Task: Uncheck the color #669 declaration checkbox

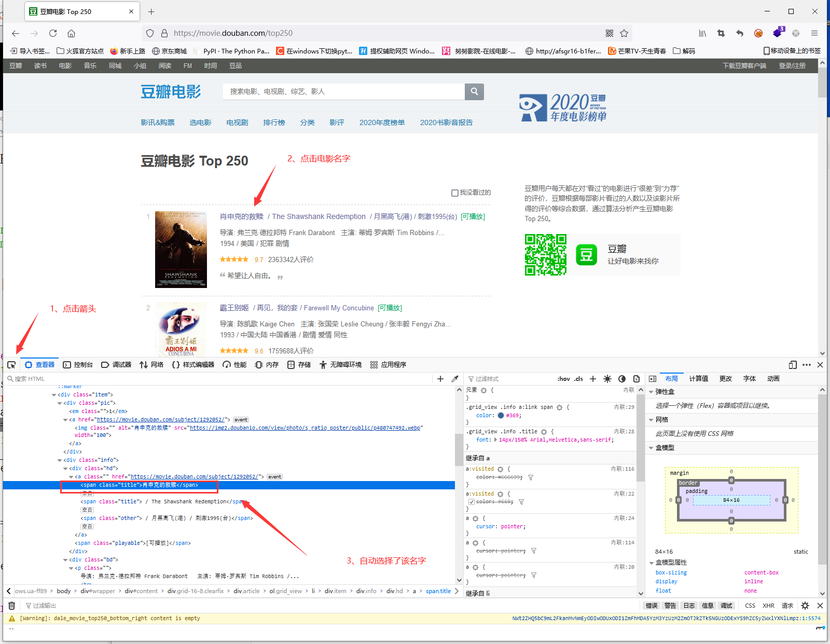Action: pos(471,502)
